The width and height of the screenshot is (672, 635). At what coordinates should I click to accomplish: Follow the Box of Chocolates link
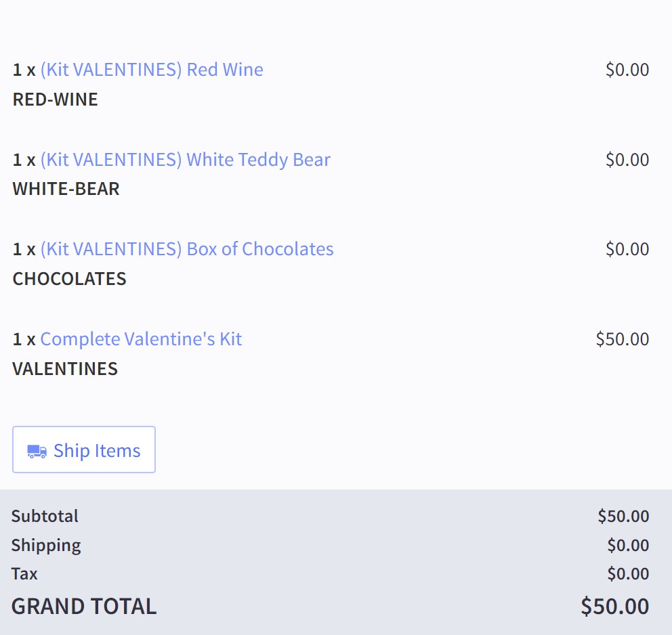(x=187, y=249)
